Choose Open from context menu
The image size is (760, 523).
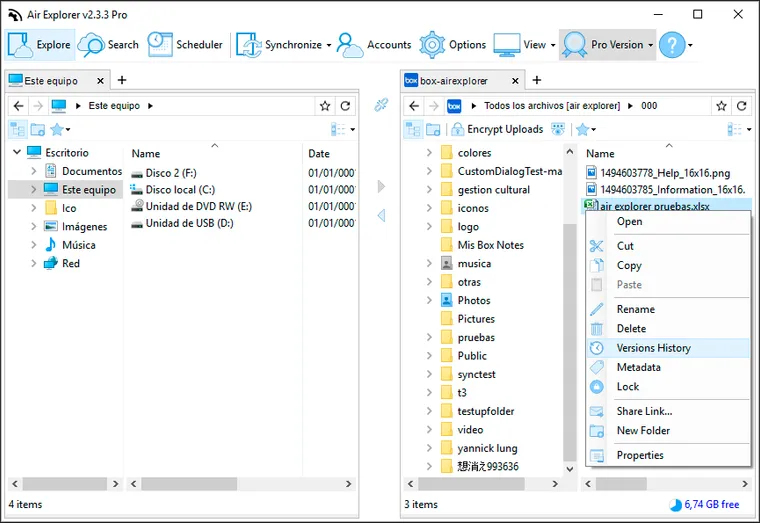click(x=668, y=222)
